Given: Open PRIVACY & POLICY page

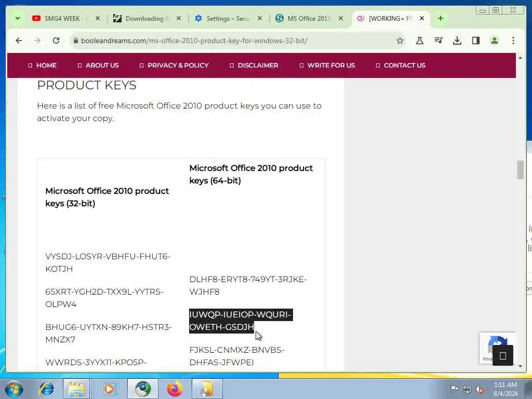Looking at the screenshot, I should coord(174,65).
